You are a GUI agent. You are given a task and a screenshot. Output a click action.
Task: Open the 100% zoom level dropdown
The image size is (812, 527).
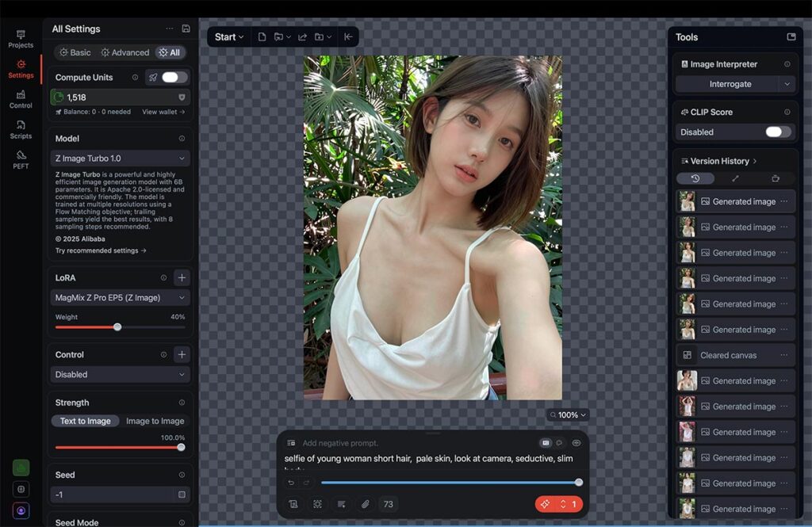click(568, 414)
